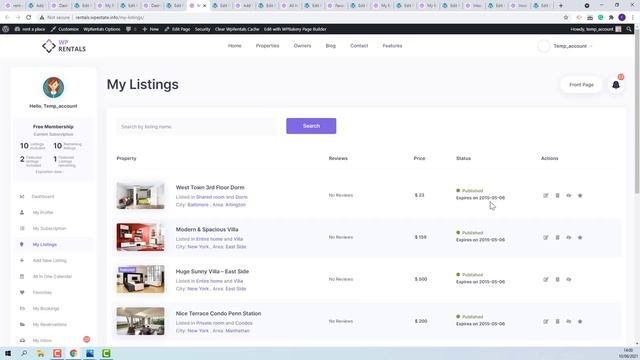
Task: Click the admin bar search magnifier
Action: pos(629,29)
